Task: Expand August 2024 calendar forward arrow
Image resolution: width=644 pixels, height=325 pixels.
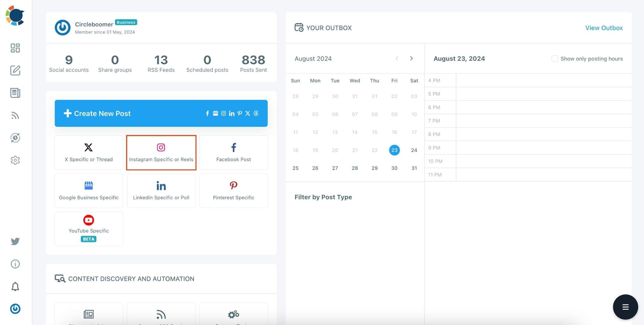Action: [x=411, y=58]
